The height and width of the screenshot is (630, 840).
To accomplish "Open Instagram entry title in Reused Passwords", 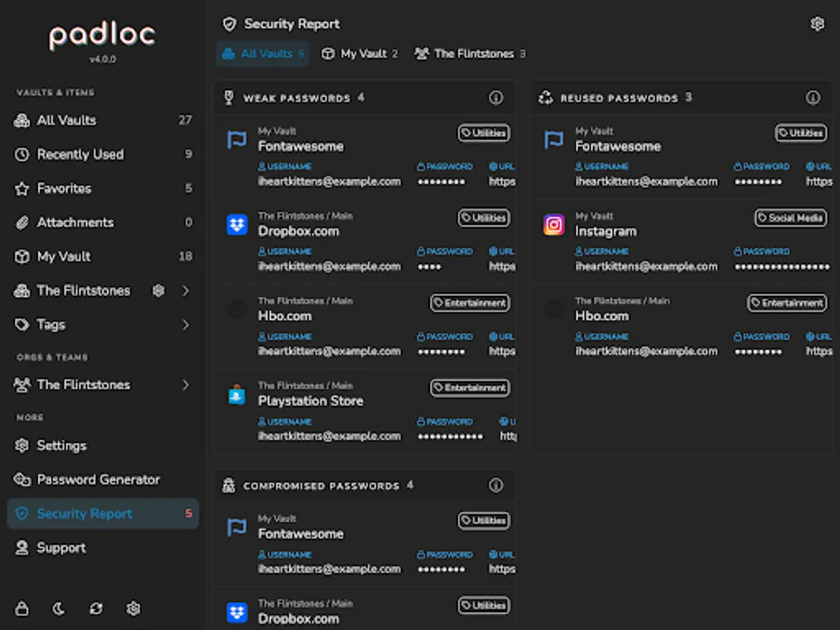I will pos(605,232).
